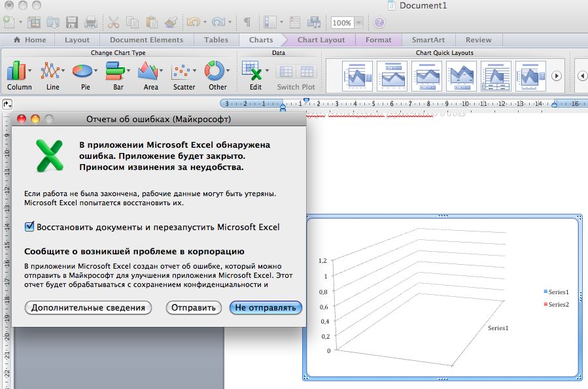Click the Edit data in Excel icon
Screen dimensions: 588x389
point(253,71)
